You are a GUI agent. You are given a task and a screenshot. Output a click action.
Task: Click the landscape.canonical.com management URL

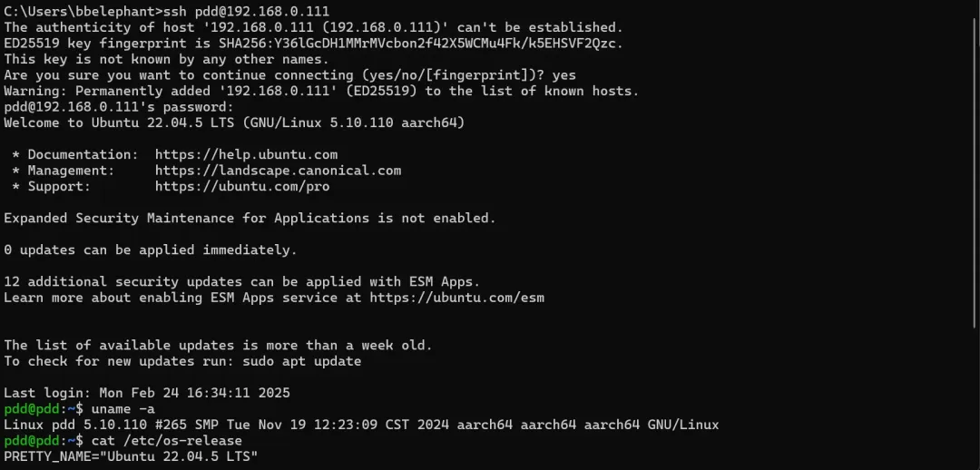pos(278,171)
